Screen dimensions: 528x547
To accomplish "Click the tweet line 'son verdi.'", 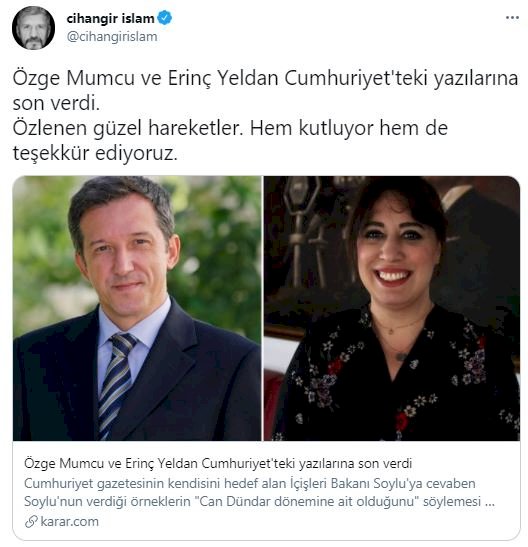I will point(56,103).
